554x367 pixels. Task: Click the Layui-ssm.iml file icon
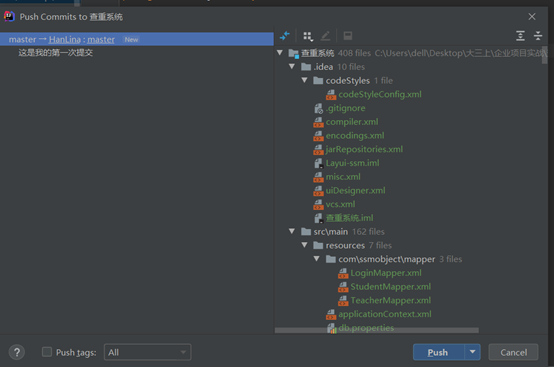click(318, 163)
